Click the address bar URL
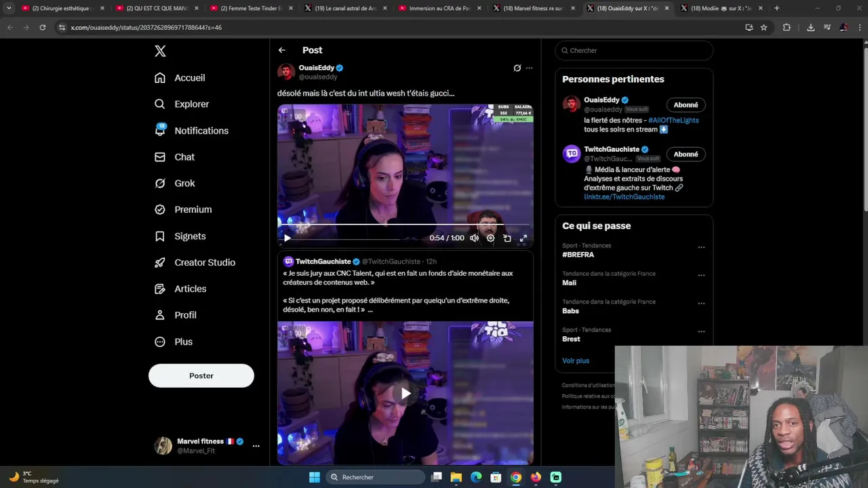 146,28
